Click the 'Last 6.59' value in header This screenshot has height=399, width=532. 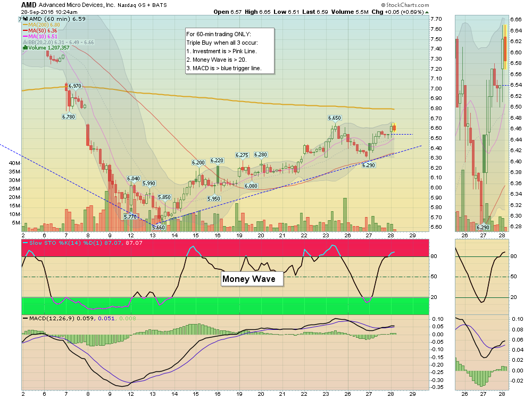click(x=315, y=12)
